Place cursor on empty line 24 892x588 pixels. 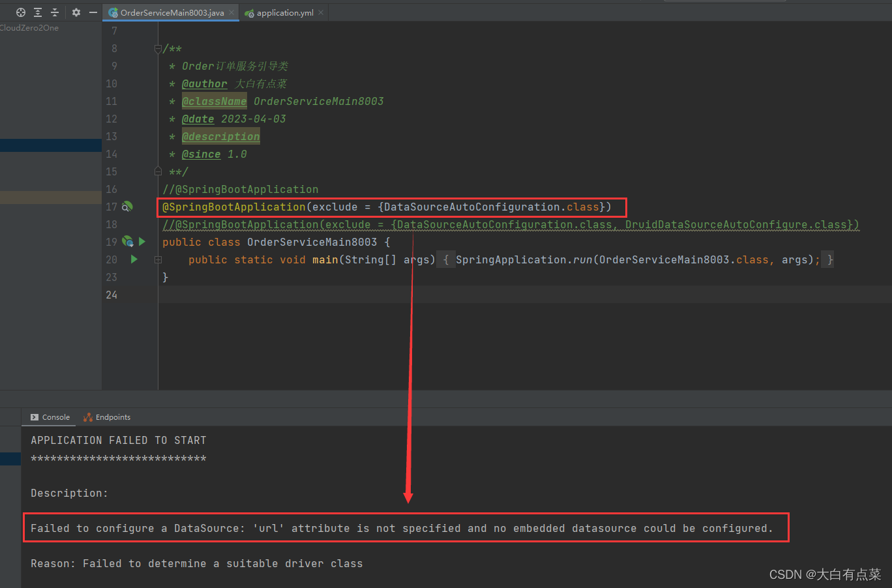coord(525,295)
